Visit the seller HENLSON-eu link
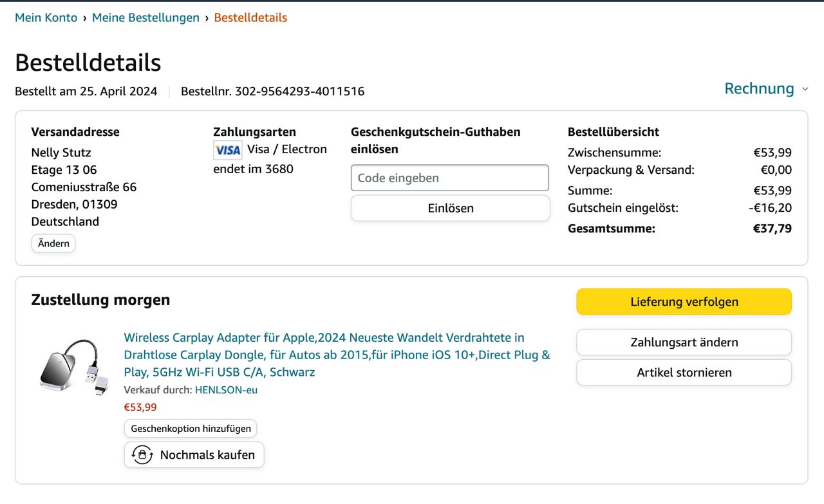824x504 pixels. 226,389
